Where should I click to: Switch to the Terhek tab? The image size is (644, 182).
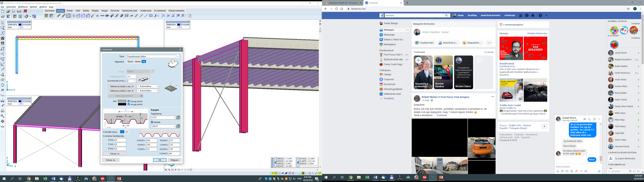(70, 11)
